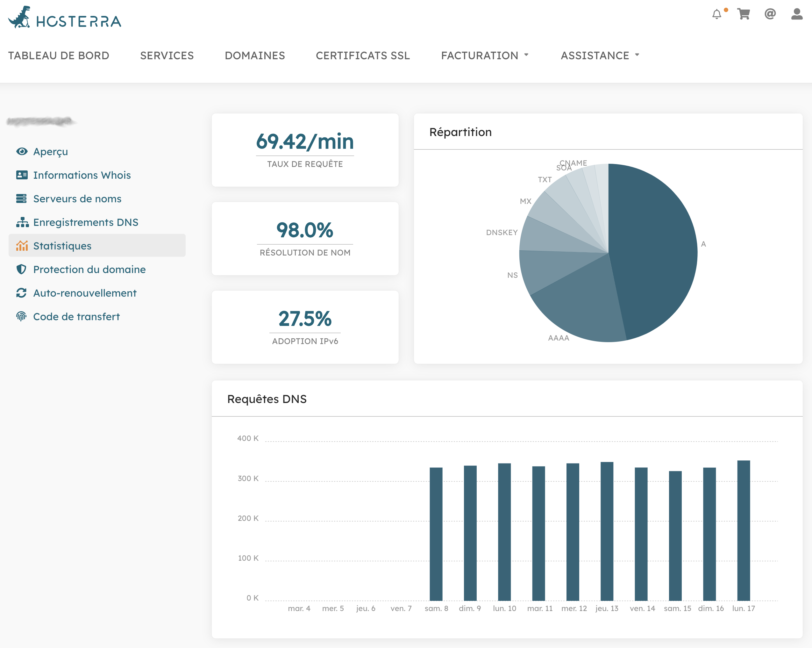Open the notifications bell

click(717, 14)
